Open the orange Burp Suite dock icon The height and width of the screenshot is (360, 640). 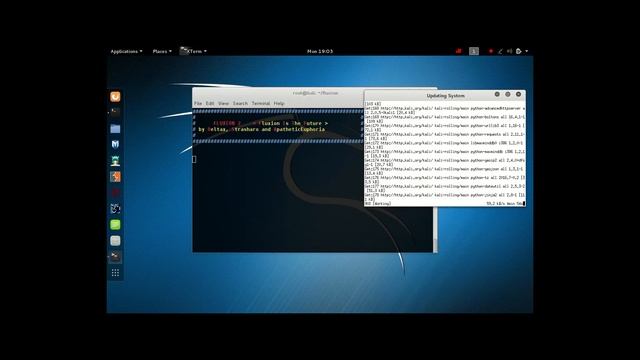(x=115, y=177)
